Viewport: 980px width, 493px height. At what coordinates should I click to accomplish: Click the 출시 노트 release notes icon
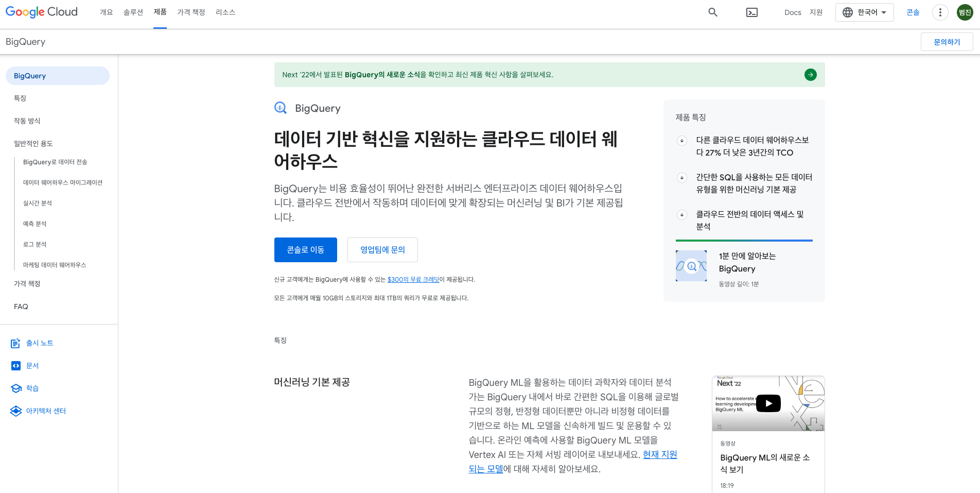(x=16, y=343)
